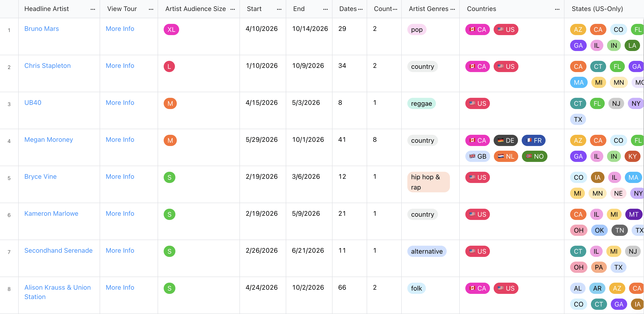The width and height of the screenshot is (644, 314).
Task: Open View Tour column options menu
Action: (x=151, y=9)
